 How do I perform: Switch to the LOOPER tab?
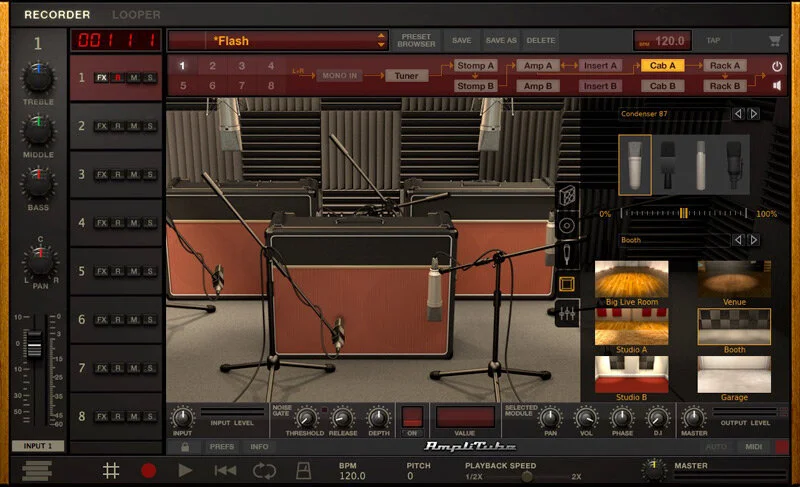[x=136, y=15]
